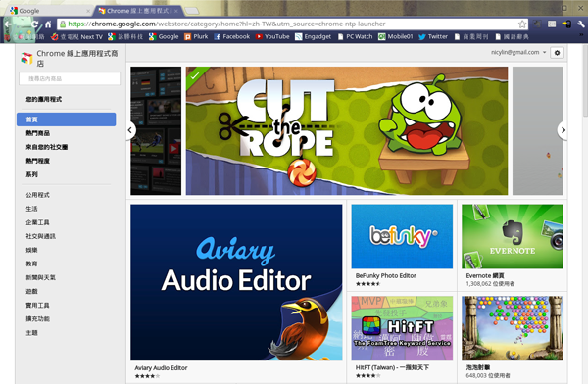Open the 新聞與天氣 category

click(x=40, y=277)
